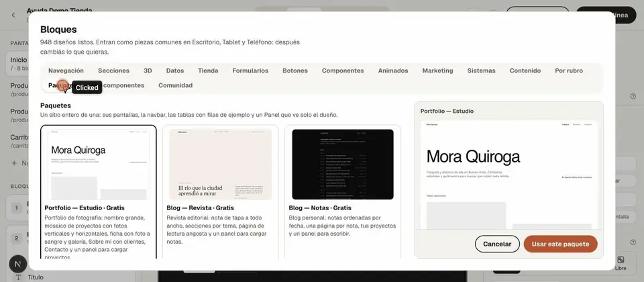644x282 pixels.
Task: Switch to the Marketing tab
Action: [437, 70]
